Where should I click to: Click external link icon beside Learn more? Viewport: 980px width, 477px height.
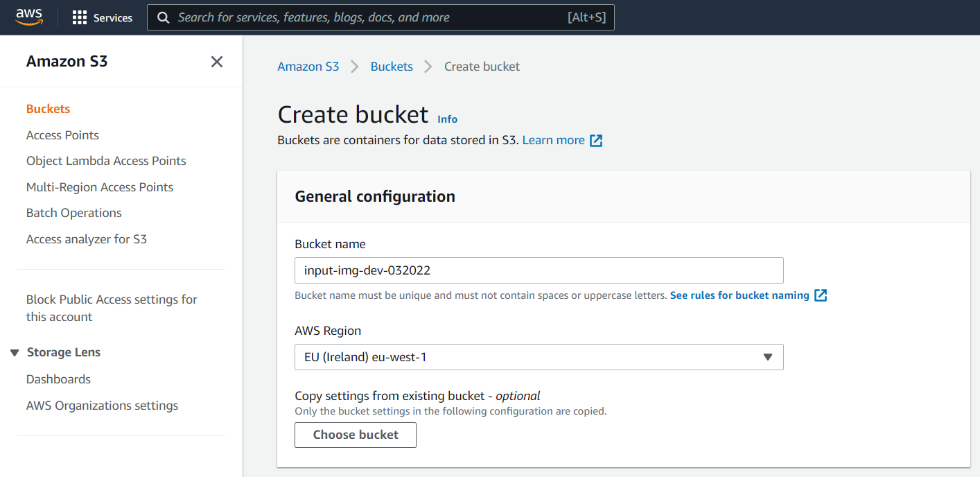(x=596, y=141)
